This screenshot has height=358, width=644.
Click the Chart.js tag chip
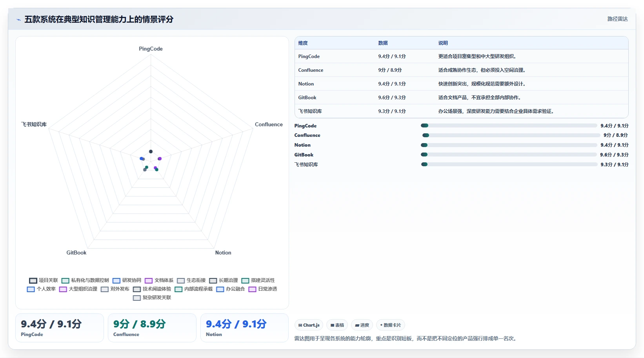pyautogui.click(x=309, y=325)
